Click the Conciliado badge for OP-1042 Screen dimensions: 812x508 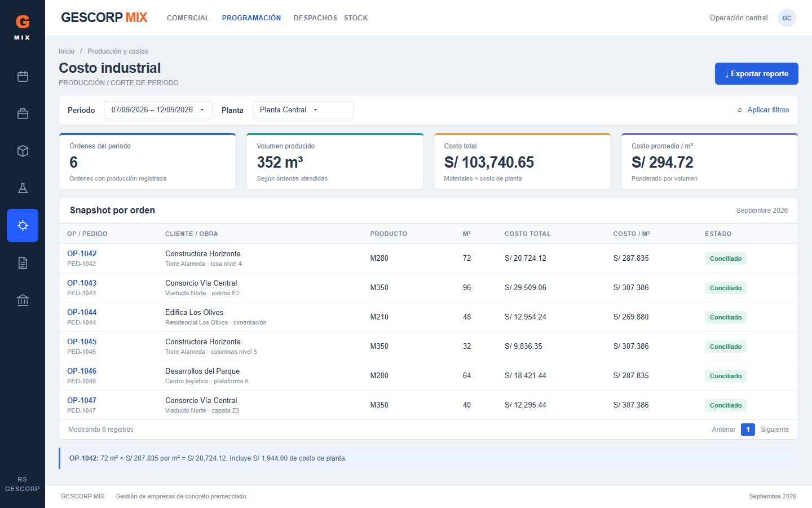[726, 259]
